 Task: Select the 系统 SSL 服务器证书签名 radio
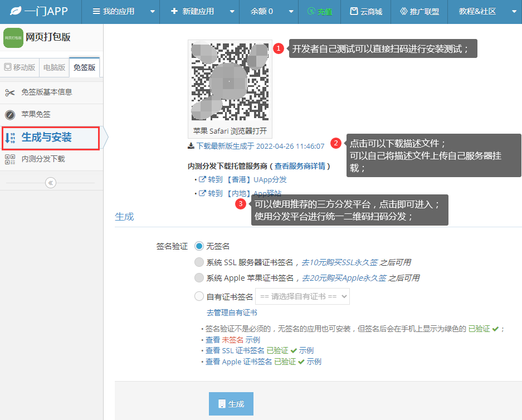(x=199, y=262)
